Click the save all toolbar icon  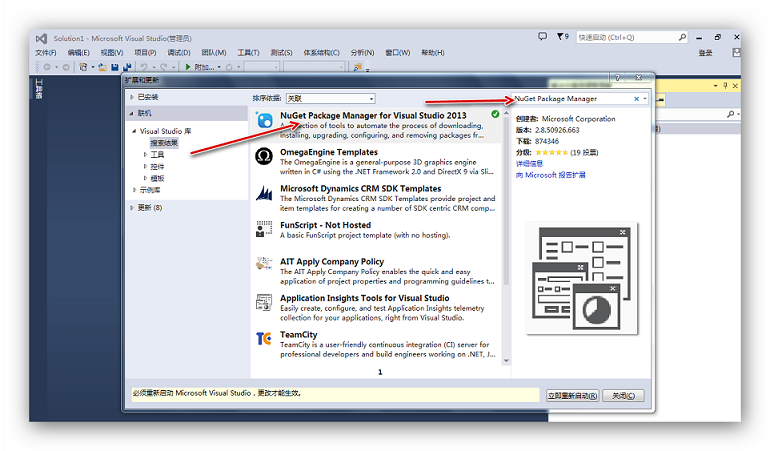(127, 67)
